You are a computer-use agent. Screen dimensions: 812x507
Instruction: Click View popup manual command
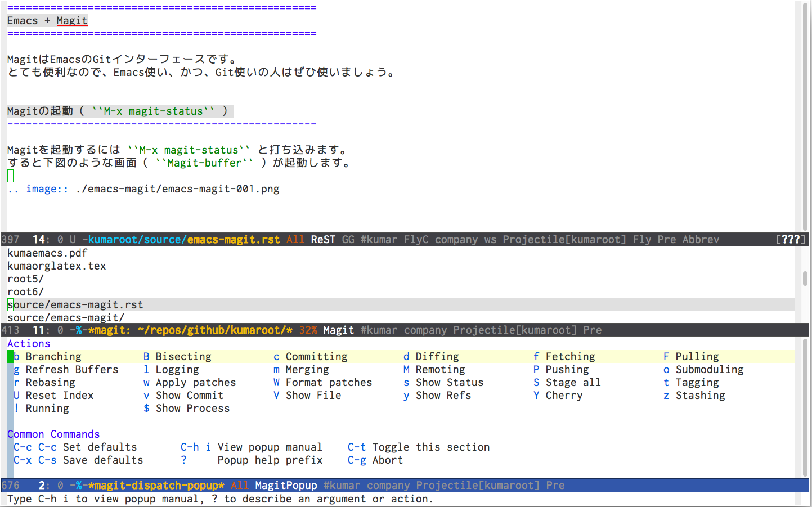[252, 447]
